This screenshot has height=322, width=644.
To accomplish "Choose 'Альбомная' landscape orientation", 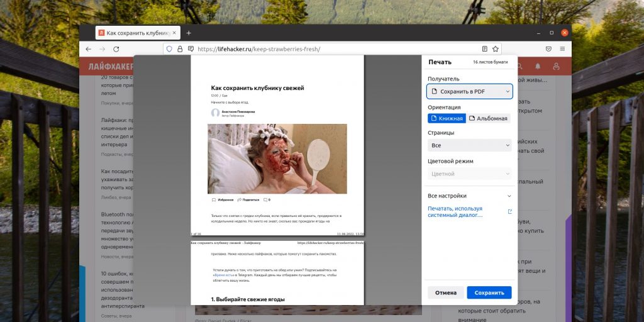I will tap(488, 118).
